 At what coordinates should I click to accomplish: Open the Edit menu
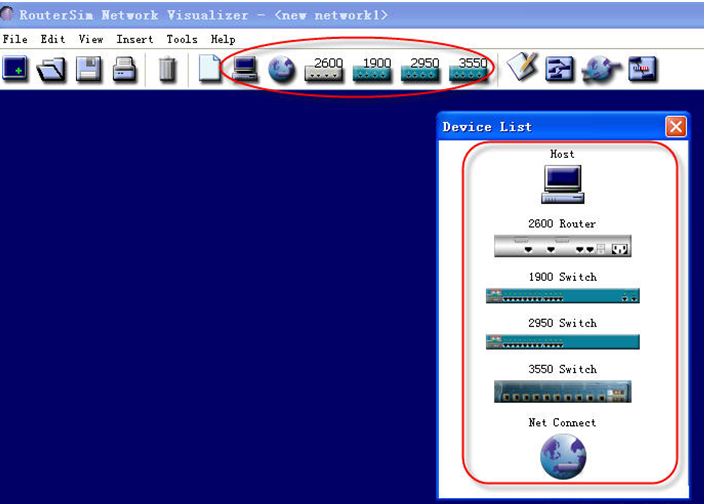pyautogui.click(x=53, y=39)
